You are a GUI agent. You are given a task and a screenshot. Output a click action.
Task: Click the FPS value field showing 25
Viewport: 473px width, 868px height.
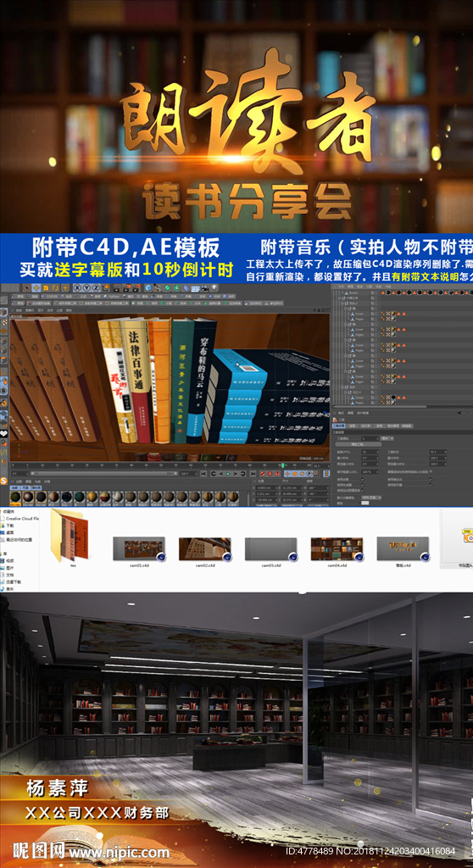point(370,453)
